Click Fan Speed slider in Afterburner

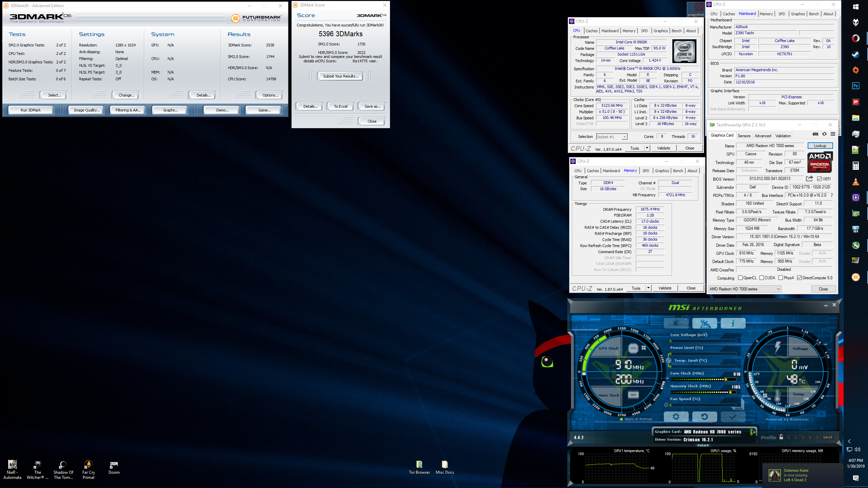click(703, 405)
